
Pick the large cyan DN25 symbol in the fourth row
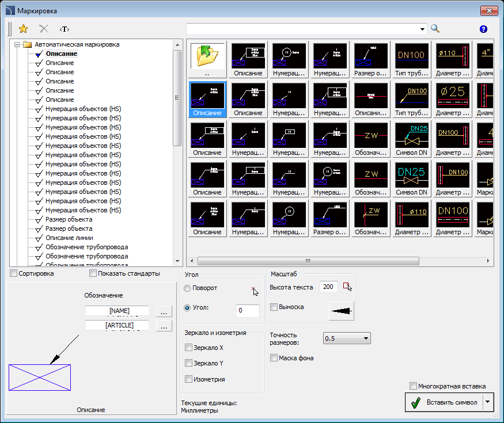pos(411,178)
